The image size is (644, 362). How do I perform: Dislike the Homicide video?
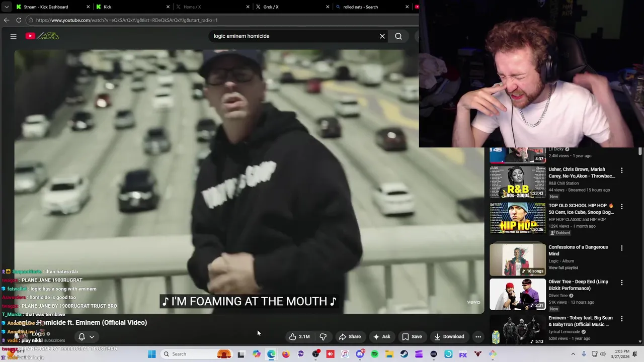click(x=324, y=337)
